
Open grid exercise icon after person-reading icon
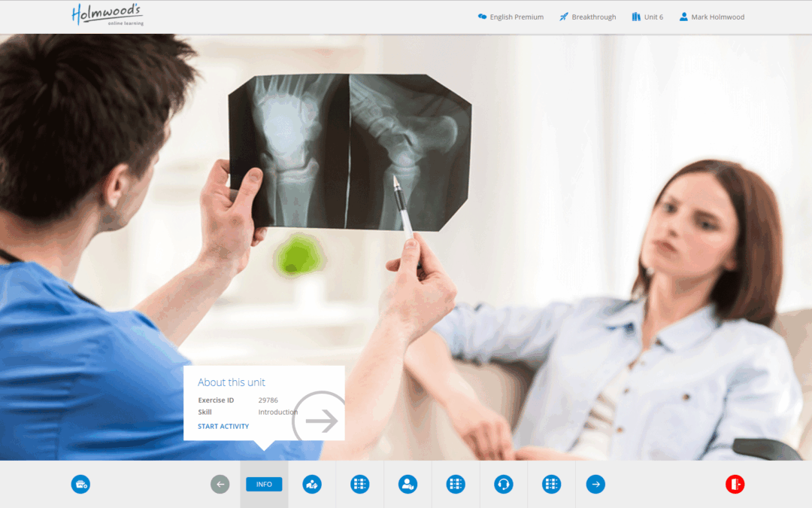360,484
